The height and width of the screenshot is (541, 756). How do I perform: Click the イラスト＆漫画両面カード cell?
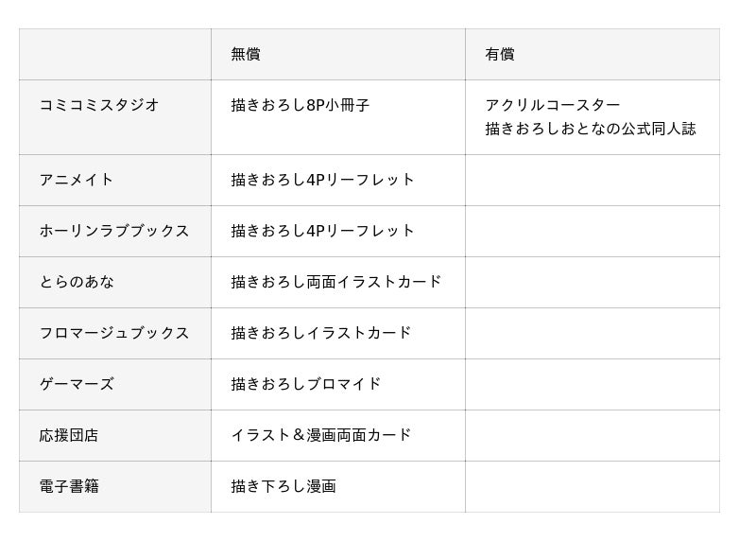click(338, 436)
